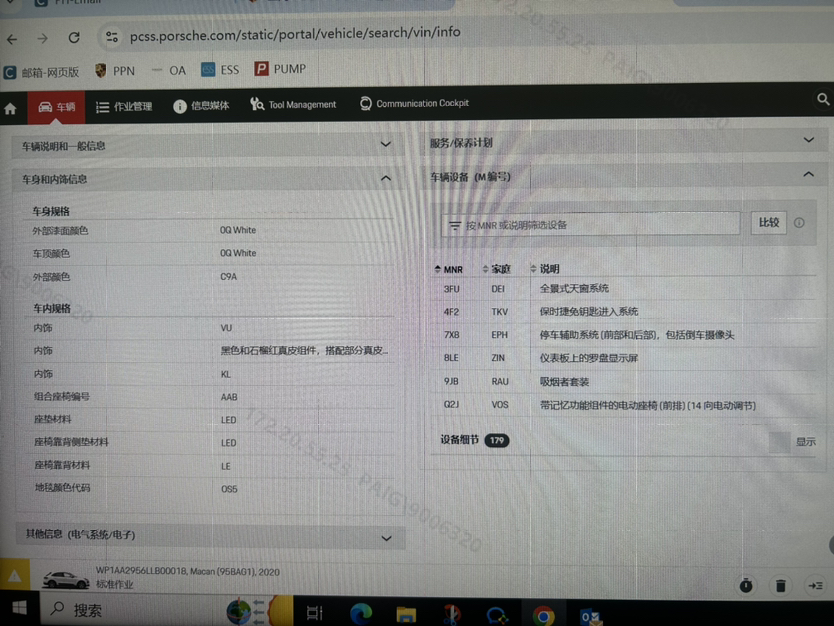Sort equipment table by 说明
The width and height of the screenshot is (834, 626).
(x=545, y=269)
